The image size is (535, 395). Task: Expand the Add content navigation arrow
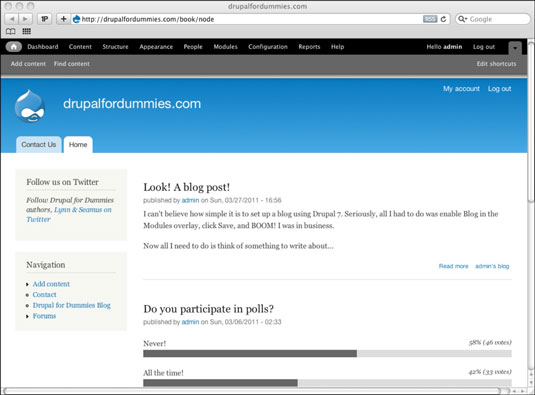pos(27,284)
